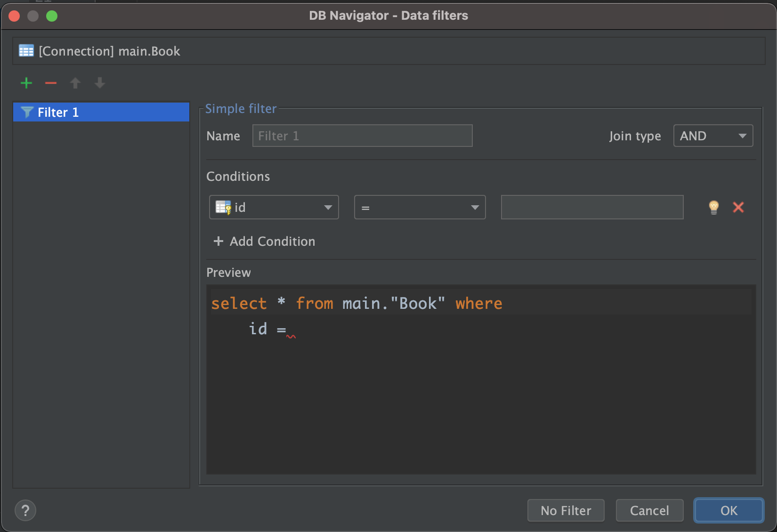This screenshot has height=532, width=777.
Task: Click the No Filter button
Action: (566, 510)
